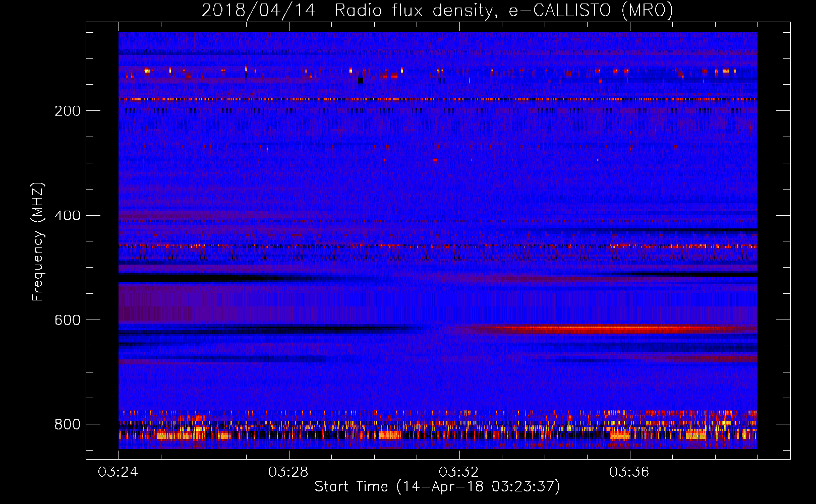The width and height of the screenshot is (816, 504).
Task: Click the "Start Time (14-Apr-18 03:23:37)" label
Action: (x=437, y=487)
